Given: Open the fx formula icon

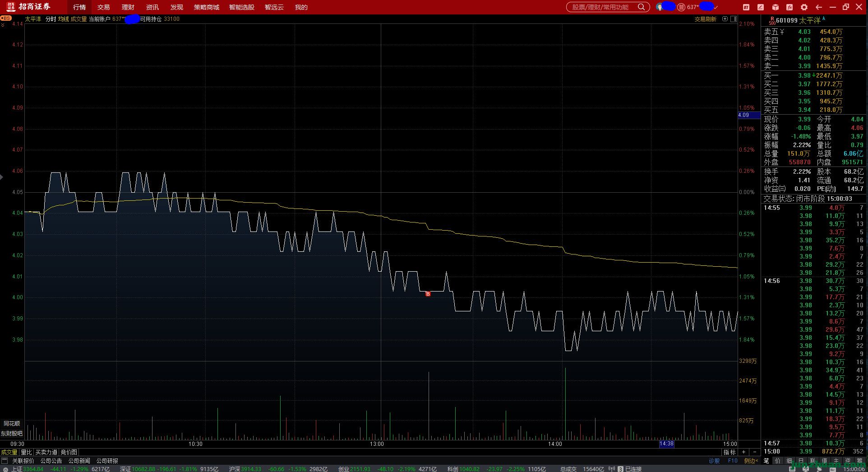Looking at the screenshot, I should 790,7.
